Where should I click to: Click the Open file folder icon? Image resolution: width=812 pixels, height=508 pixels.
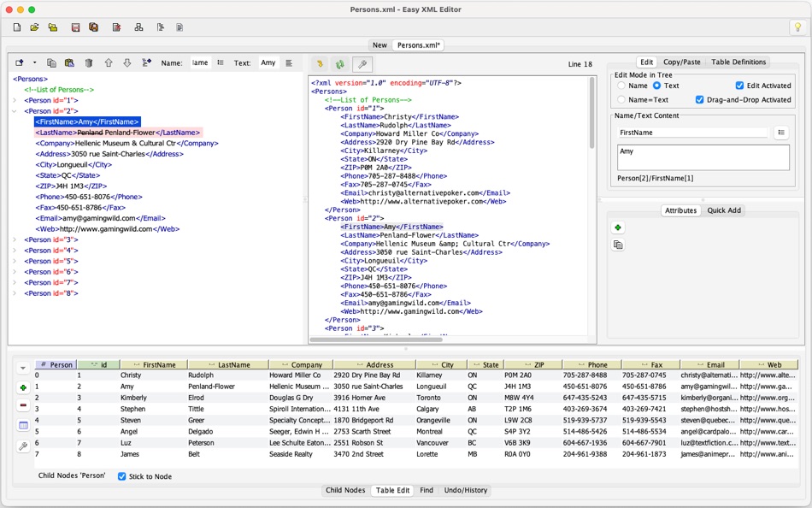coord(35,27)
